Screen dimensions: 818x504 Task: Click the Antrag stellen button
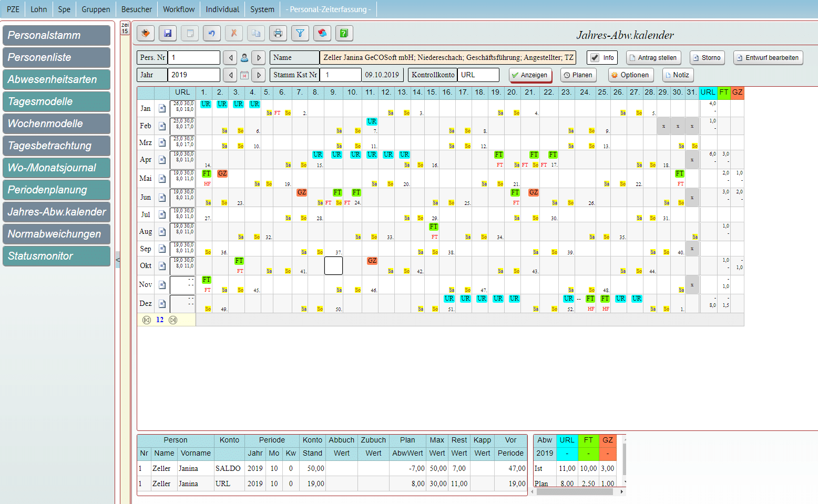tap(654, 58)
